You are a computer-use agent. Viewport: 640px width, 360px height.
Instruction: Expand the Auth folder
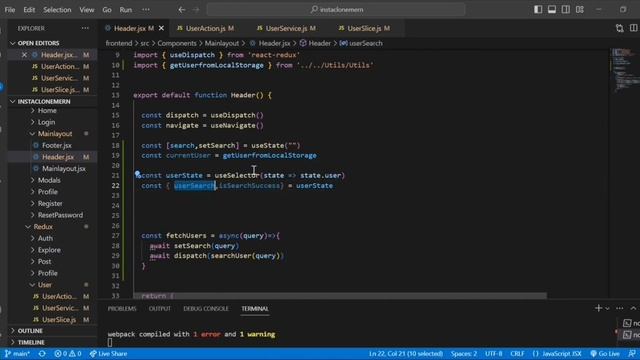[45, 238]
